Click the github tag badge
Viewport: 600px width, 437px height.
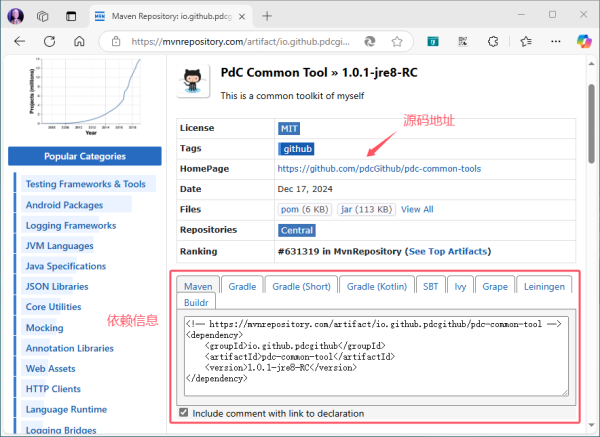tap(297, 149)
